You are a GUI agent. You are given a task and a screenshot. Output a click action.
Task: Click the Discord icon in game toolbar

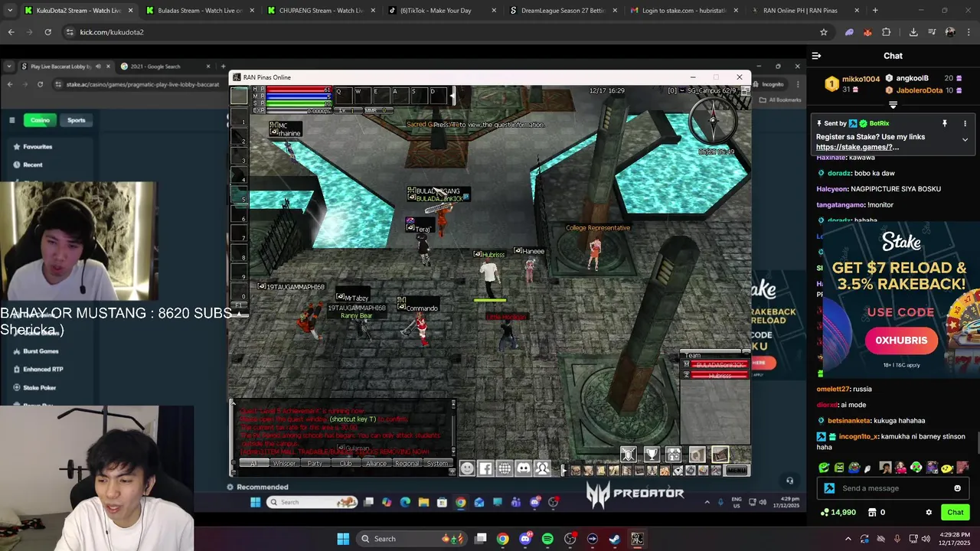(x=524, y=469)
